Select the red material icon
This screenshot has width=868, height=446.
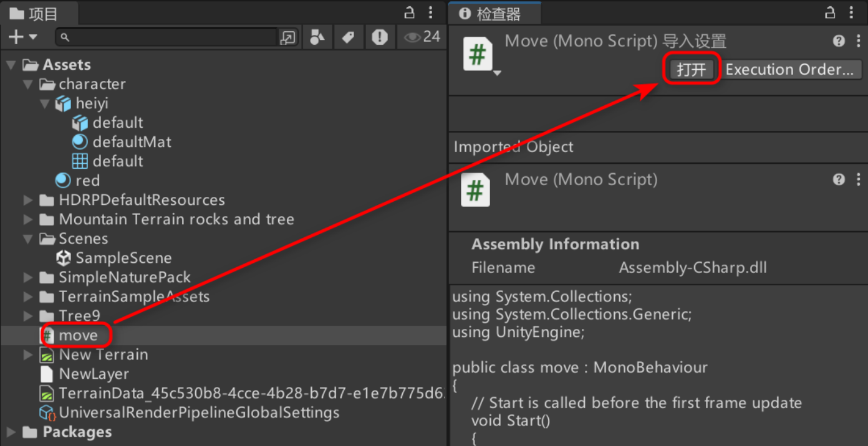(x=63, y=181)
